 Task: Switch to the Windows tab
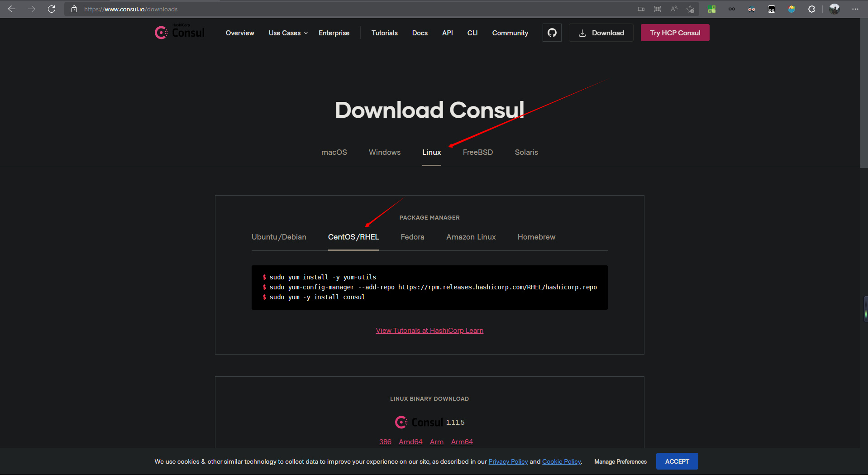pos(385,152)
